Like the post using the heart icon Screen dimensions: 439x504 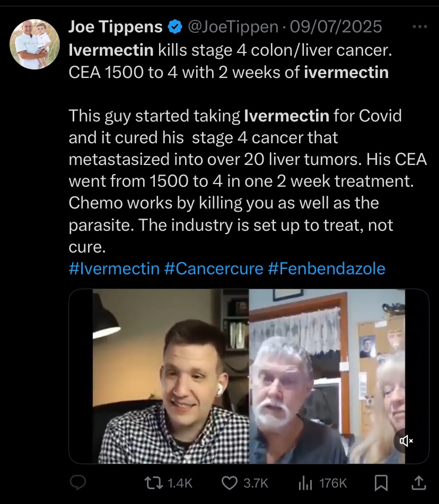point(230,483)
